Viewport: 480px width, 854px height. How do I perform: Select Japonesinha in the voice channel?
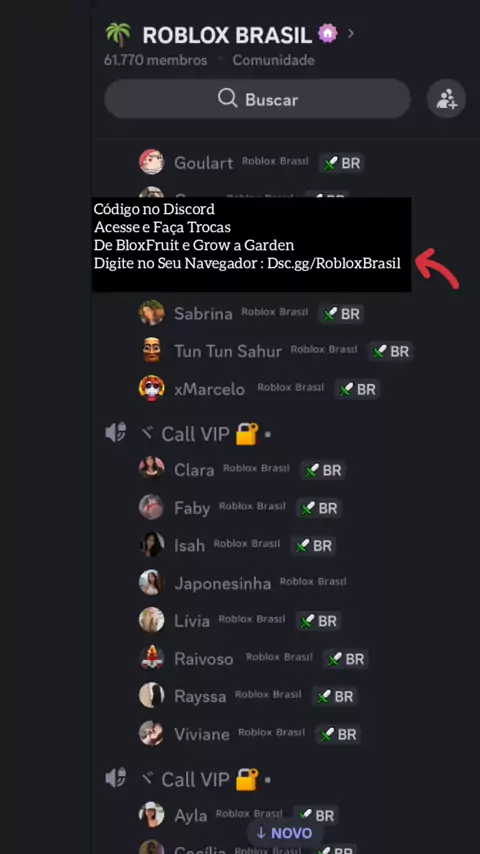click(x=243, y=583)
